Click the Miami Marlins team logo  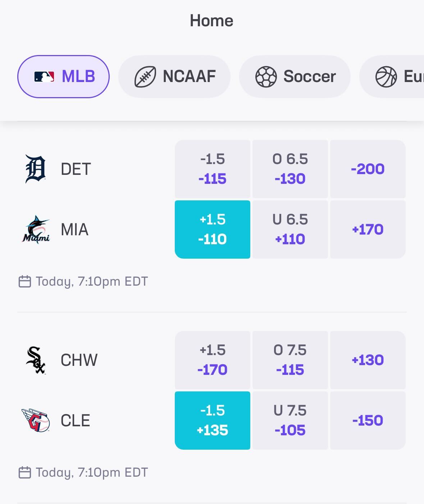click(x=36, y=229)
